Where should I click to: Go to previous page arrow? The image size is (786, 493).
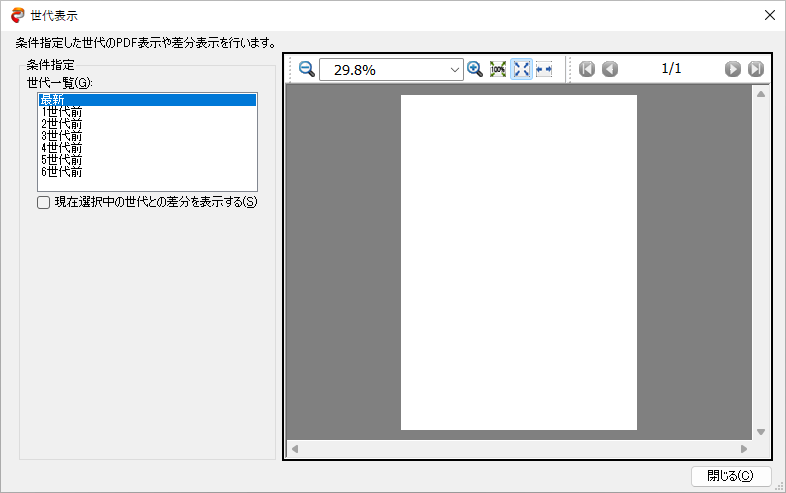pos(610,69)
